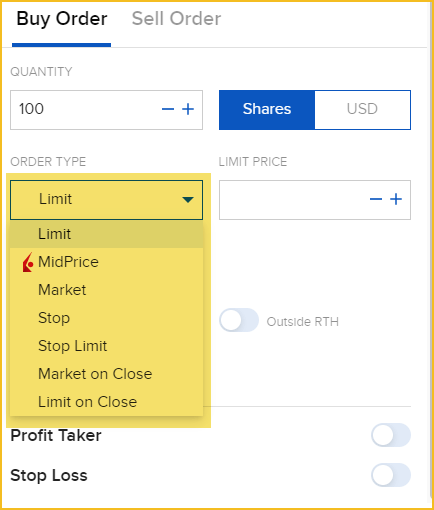Switch to the Sell Order tab
434x510 pixels.
pyautogui.click(x=176, y=19)
